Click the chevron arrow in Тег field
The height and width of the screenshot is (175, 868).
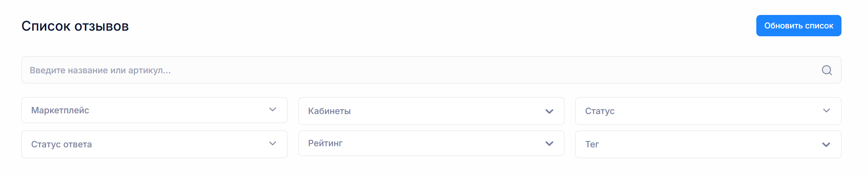(x=826, y=145)
